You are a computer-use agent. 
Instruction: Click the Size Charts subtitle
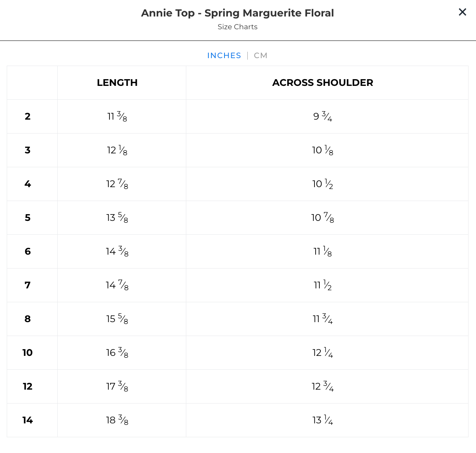pos(237,27)
